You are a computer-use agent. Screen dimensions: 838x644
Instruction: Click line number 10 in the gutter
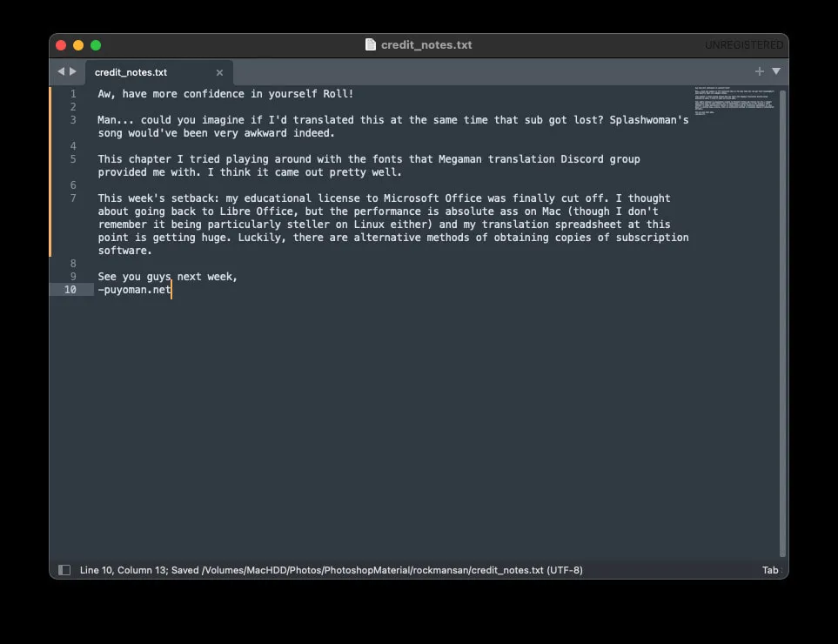pos(70,290)
